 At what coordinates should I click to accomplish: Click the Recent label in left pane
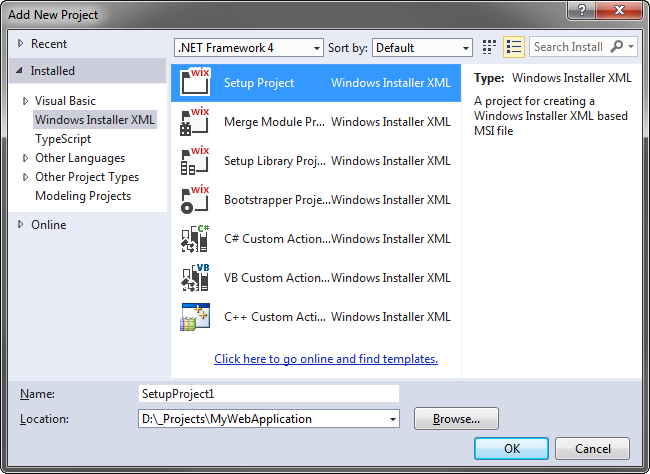pos(49,44)
